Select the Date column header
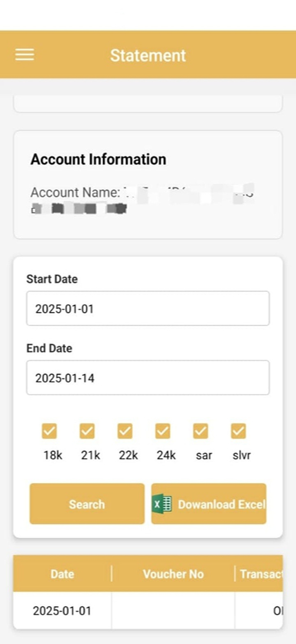Image resolution: width=296 pixels, height=644 pixels. [62, 574]
